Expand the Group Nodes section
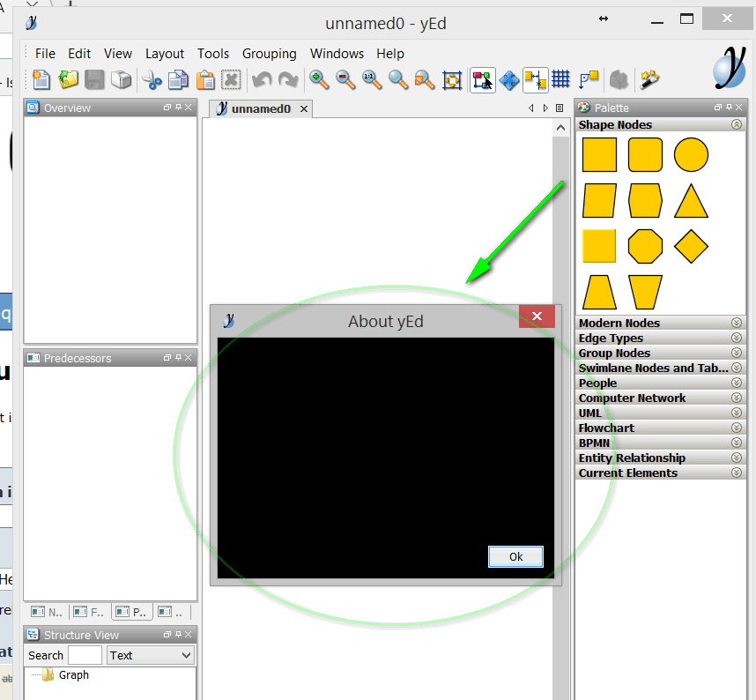 click(737, 353)
